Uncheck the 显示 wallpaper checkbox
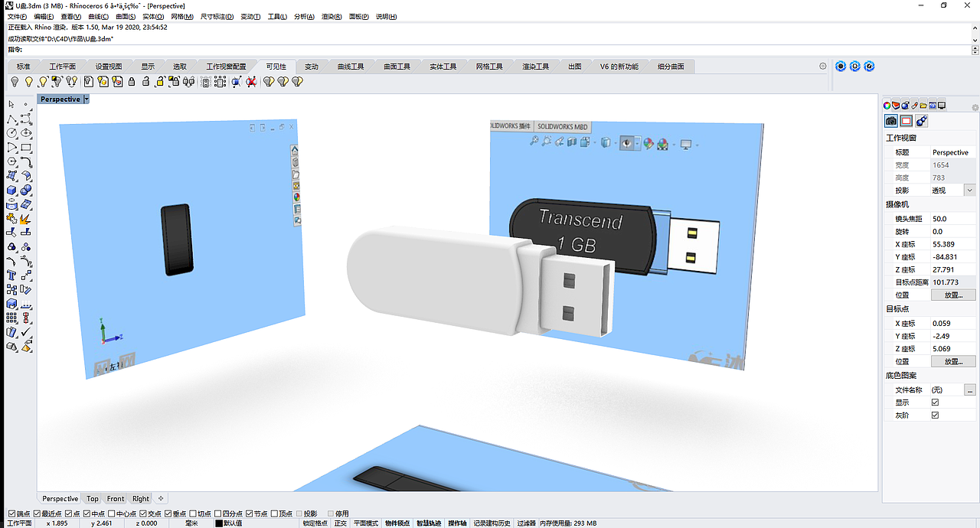The width and height of the screenshot is (980, 528). (x=935, y=403)
